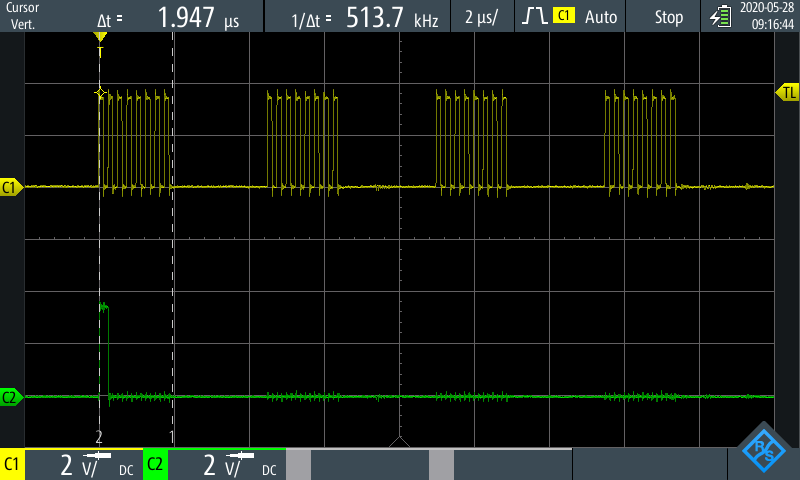
Task: Select vertical cursor line labeled 1
Action: click(172, 240)
